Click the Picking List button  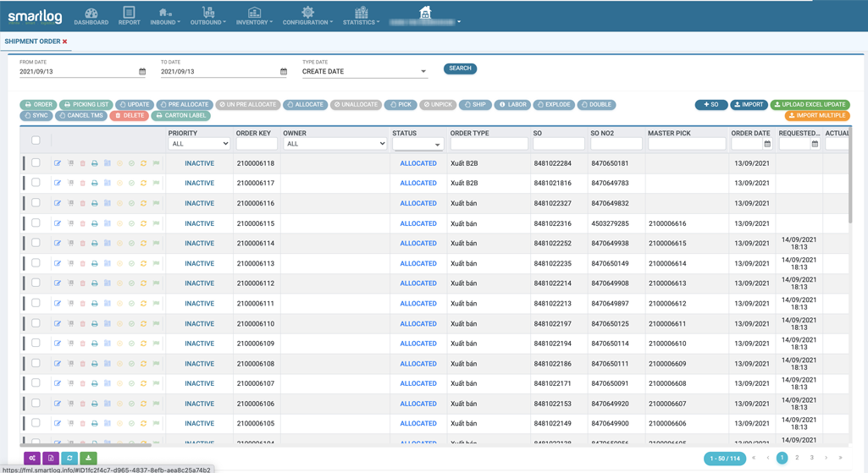tap(86, 105)
